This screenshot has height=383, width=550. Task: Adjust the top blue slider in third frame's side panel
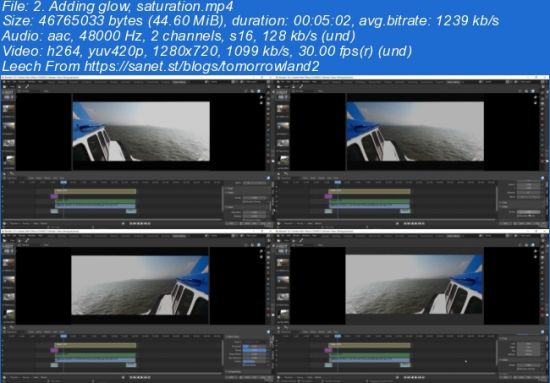pos(254,346)
